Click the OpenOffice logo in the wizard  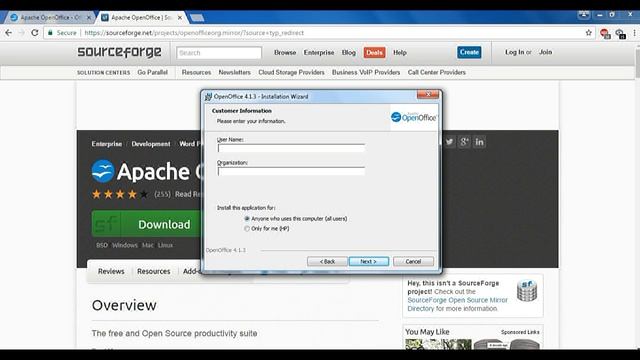click(x=413, y=117)
